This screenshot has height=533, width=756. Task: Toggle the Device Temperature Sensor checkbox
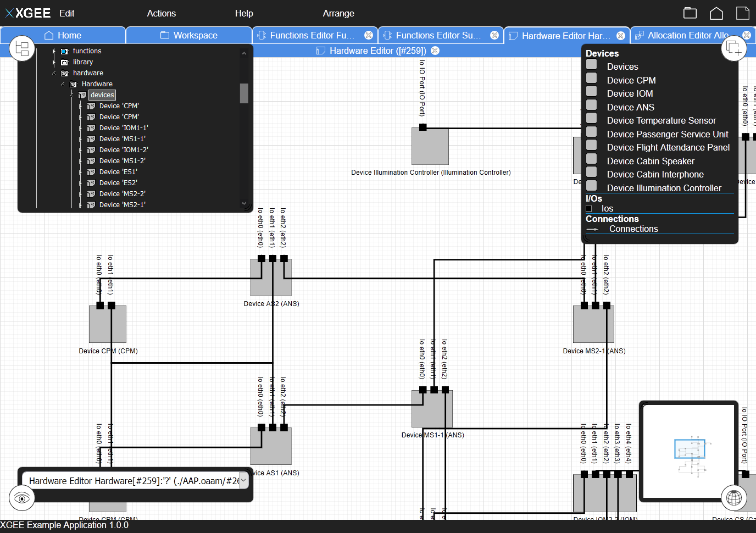tap(592, 118)
